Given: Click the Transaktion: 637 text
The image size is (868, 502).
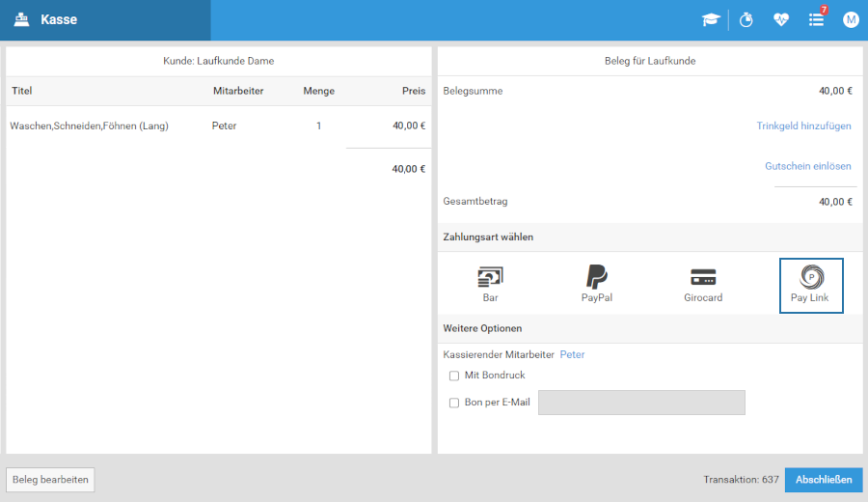Looking at the screenshot, I should [742, 480].
